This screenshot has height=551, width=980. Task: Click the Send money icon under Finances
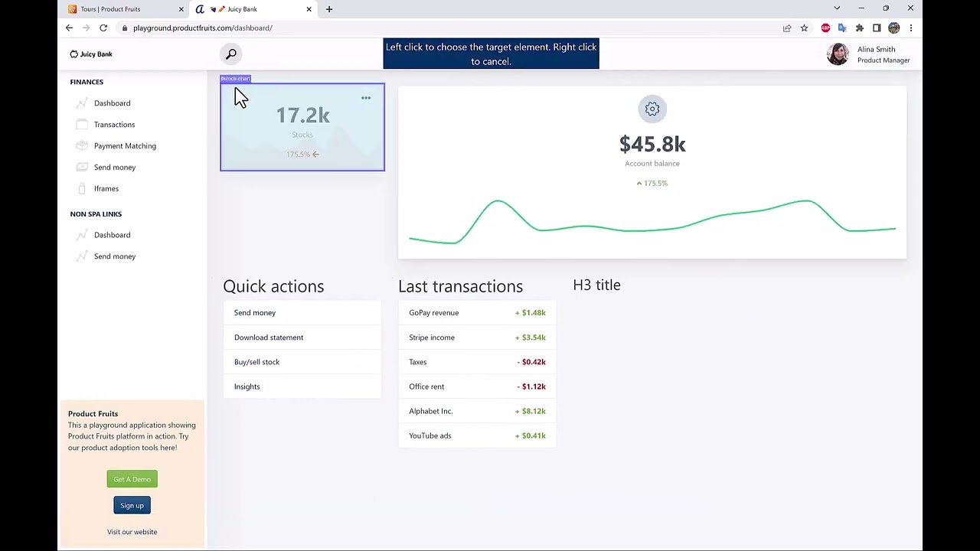(x=82, y=168)
